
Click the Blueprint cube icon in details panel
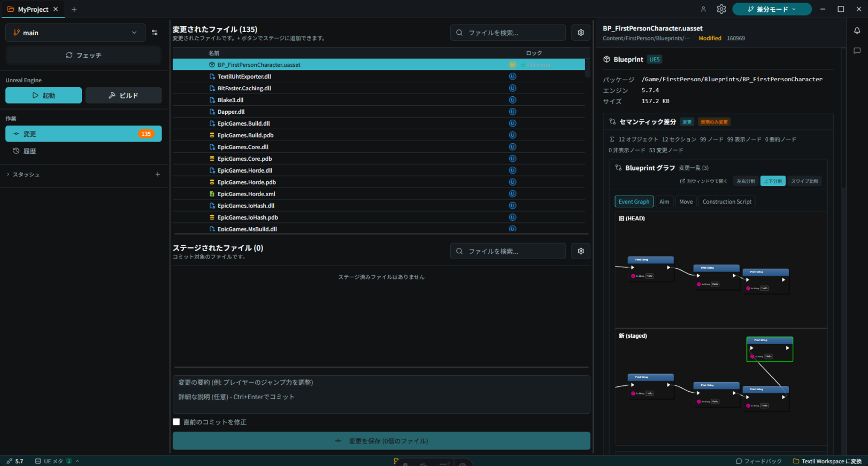606,59
